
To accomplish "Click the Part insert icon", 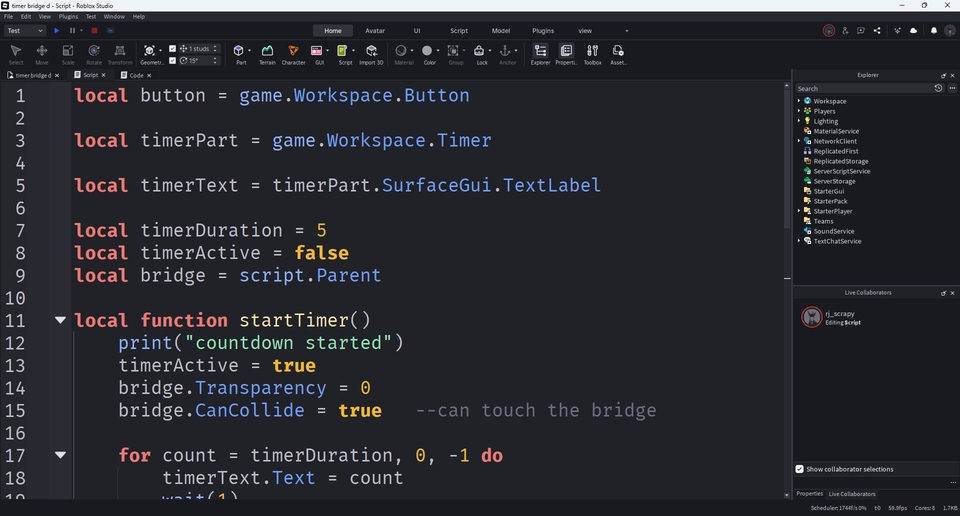I will click(241, 52).
